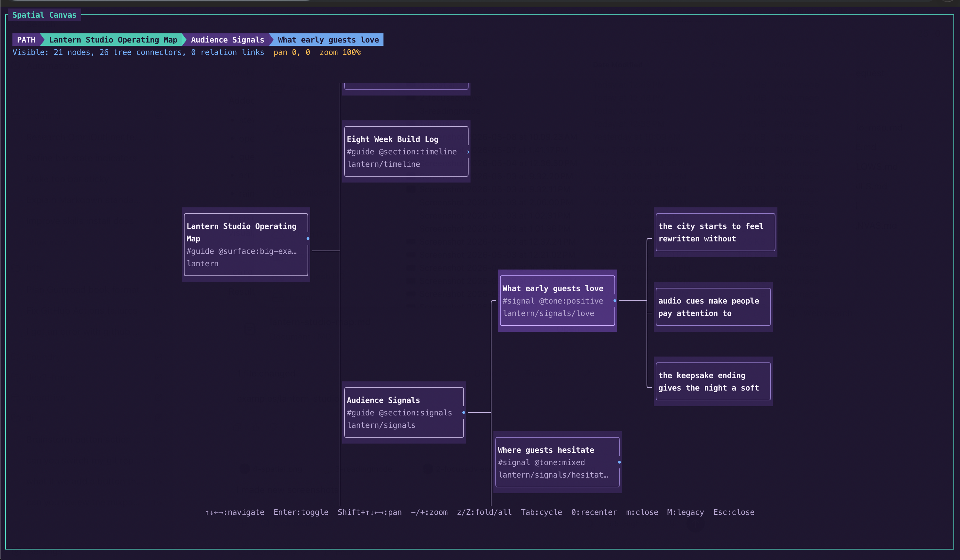
Task: Select the What early guests love node
Action: [557, 301]
